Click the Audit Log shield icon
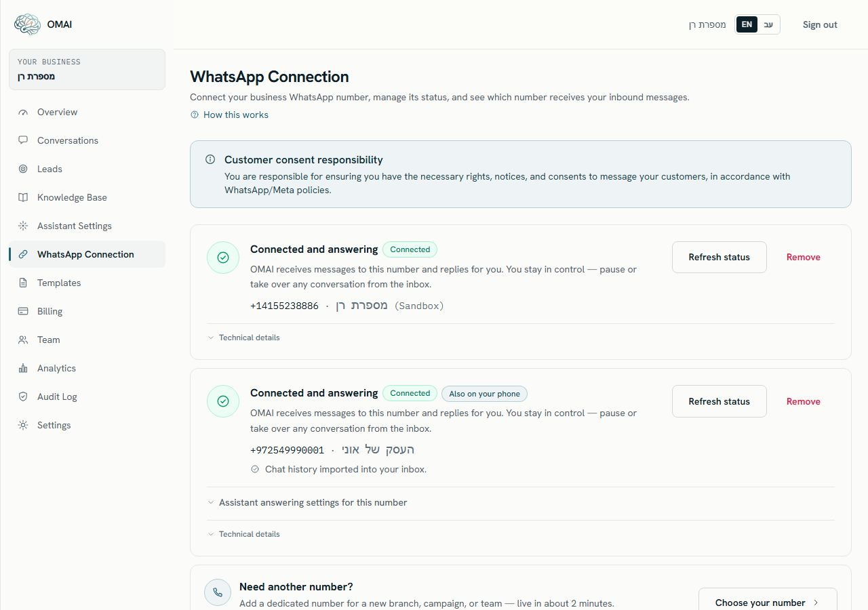This screenshot has height=610, width=868. (23, 397)
